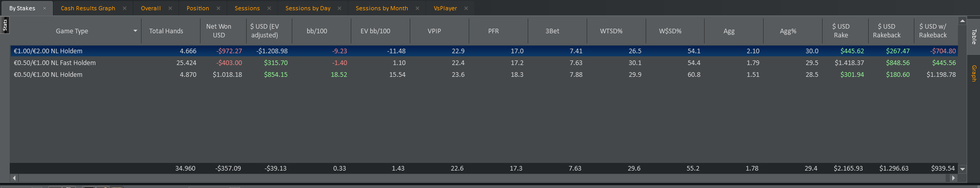
Task: Close the Position tab
Action: tap(218, 8)
